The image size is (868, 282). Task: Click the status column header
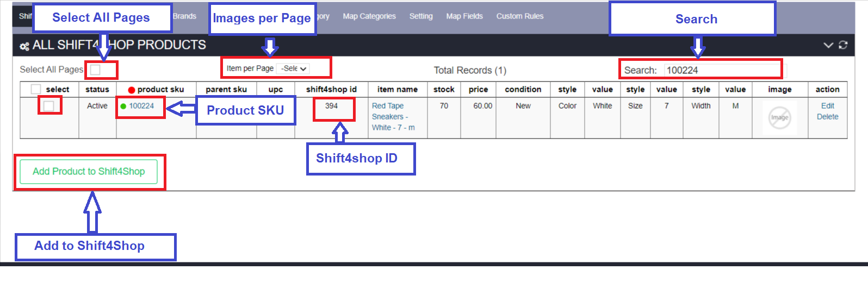(x=97, y=89)
